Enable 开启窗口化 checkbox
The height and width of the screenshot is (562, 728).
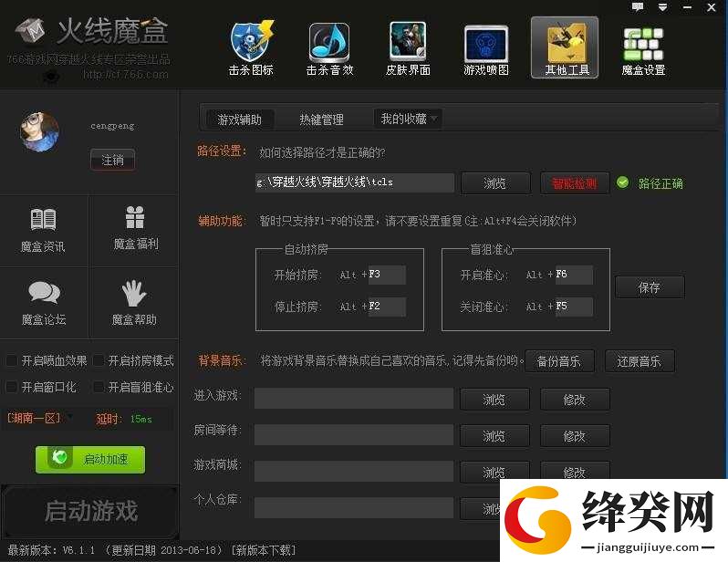(x=11, y=387)
